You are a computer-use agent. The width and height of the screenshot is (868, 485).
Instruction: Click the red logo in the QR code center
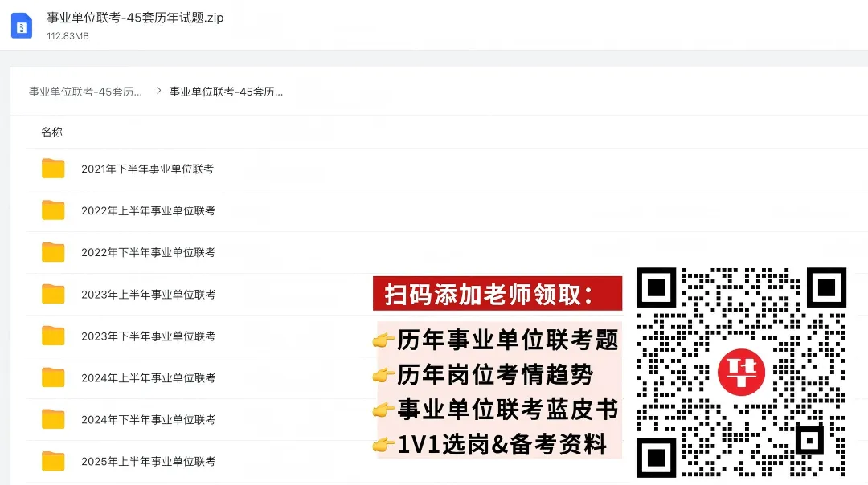coord(741,373)
